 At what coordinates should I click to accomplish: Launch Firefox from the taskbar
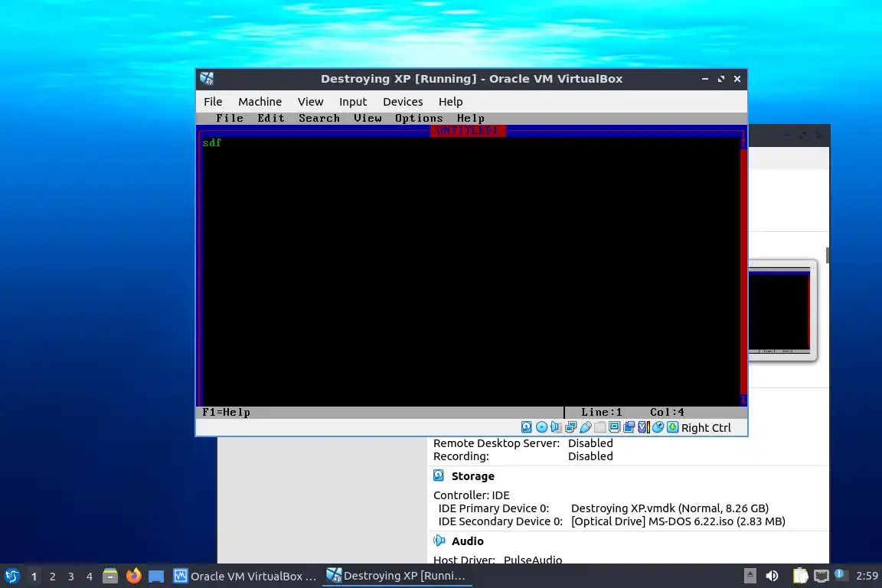[x=133, y=576]
